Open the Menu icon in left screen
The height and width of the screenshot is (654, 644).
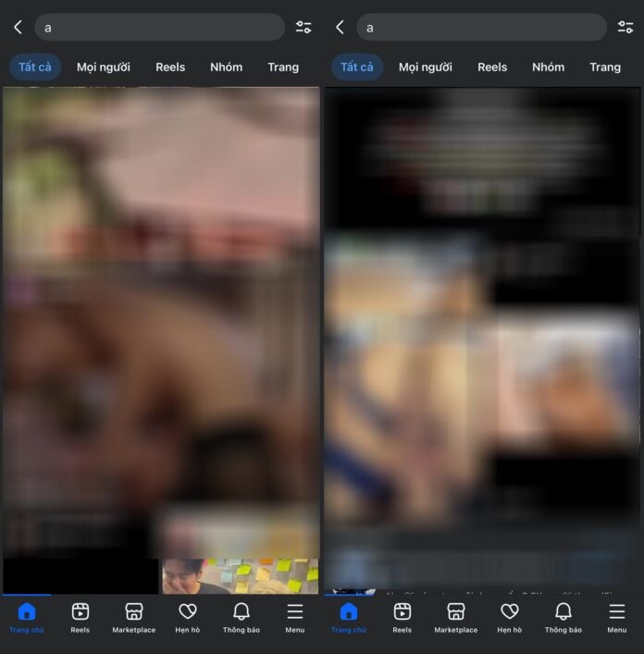click(295, 617)
